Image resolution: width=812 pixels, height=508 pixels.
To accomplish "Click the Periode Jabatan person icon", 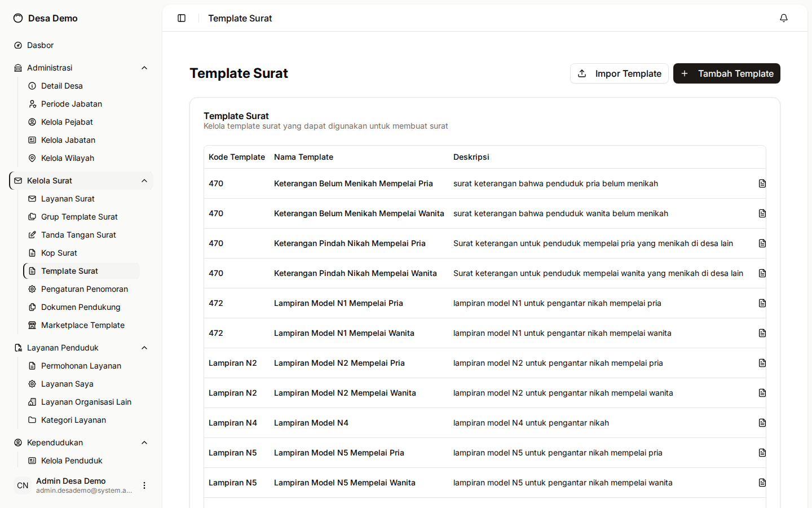I will coord(32,104).
